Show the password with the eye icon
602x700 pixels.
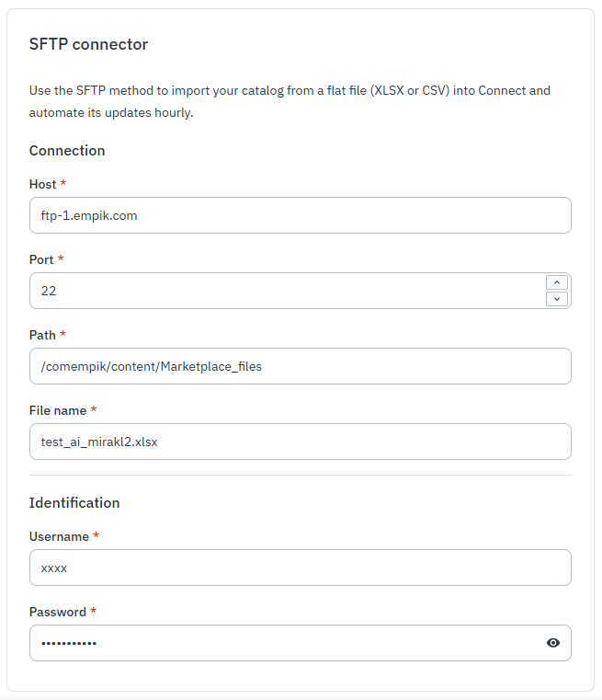[x=553, y=643]
